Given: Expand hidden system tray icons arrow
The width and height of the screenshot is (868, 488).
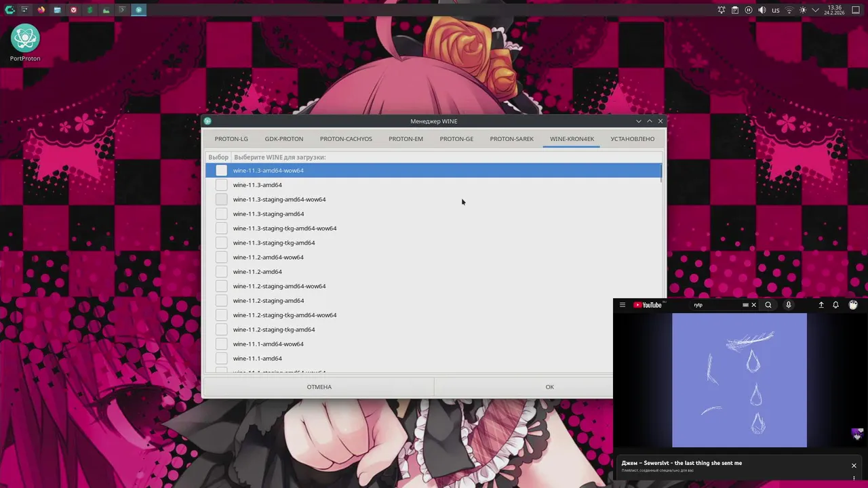Looking at the screenshot, I should [x=816, y=10].
